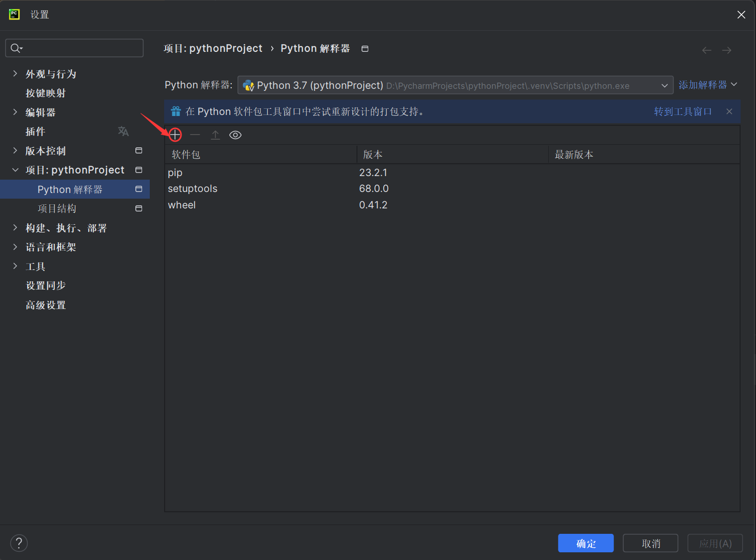Select the setuptools package row
Image resolution: width=756 pixels, height=560 pixels.
[x=193, y=188]
